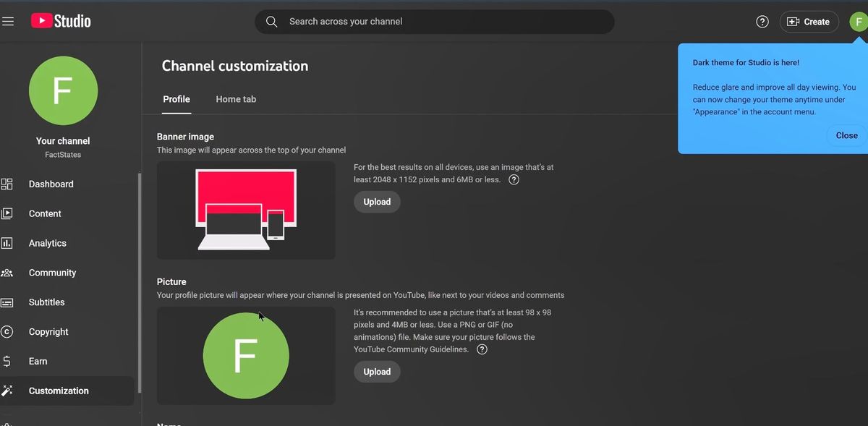Switch to the Home tab

[x=236, y=99]
